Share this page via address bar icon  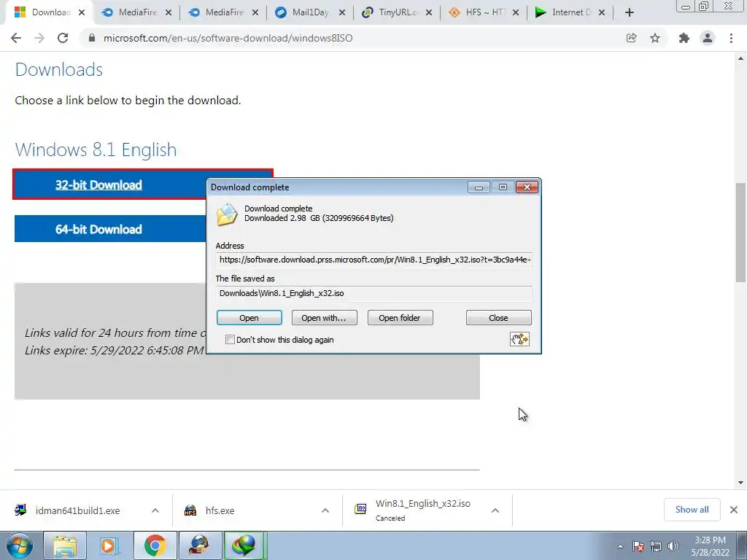click(631, 38)
